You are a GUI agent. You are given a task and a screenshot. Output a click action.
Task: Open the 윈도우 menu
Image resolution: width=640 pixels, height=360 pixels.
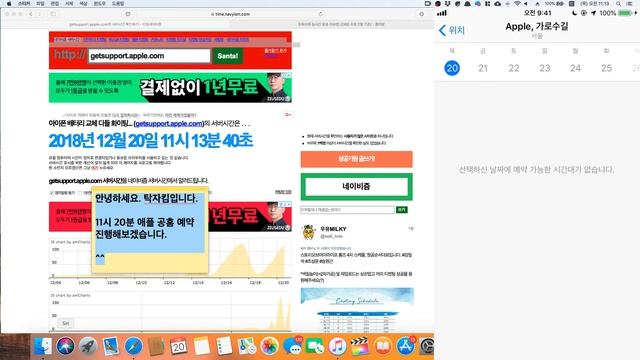pos(99,3)
